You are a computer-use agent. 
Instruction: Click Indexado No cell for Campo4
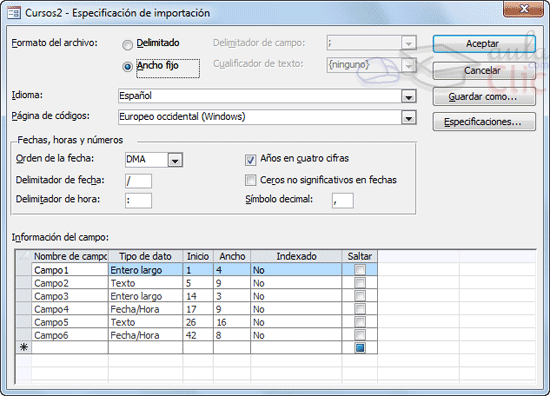click(296, 309)
